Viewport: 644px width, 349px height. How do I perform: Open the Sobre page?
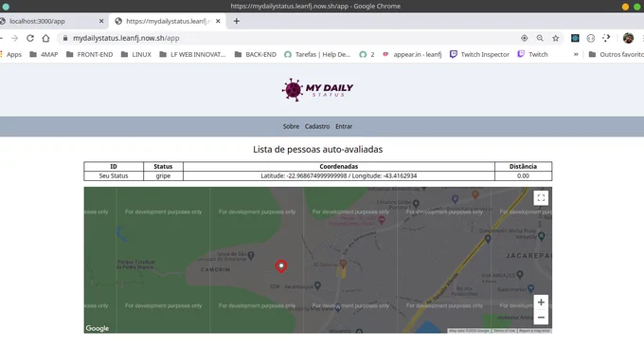(x=291, y=127)
